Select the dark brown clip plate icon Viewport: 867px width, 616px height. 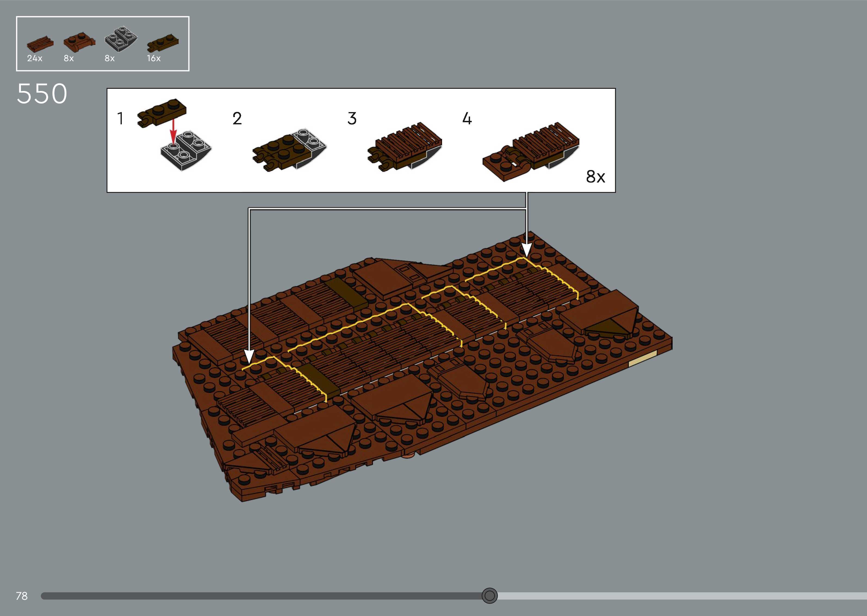coord(163,42)
